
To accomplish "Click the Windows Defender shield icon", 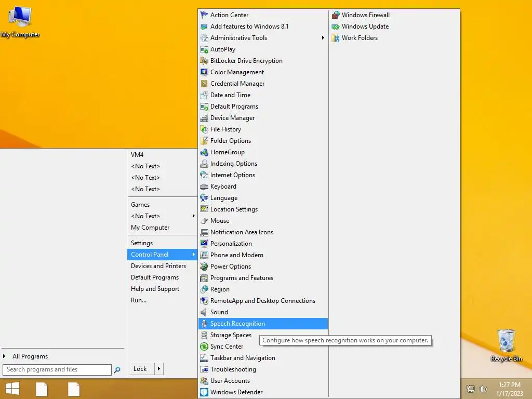I will tap(204, 392).
